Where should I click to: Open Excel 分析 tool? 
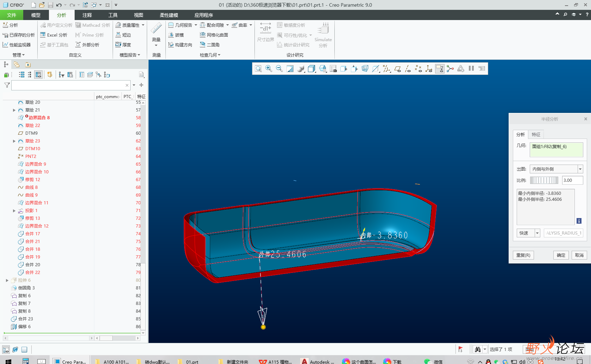pos(54,35)
